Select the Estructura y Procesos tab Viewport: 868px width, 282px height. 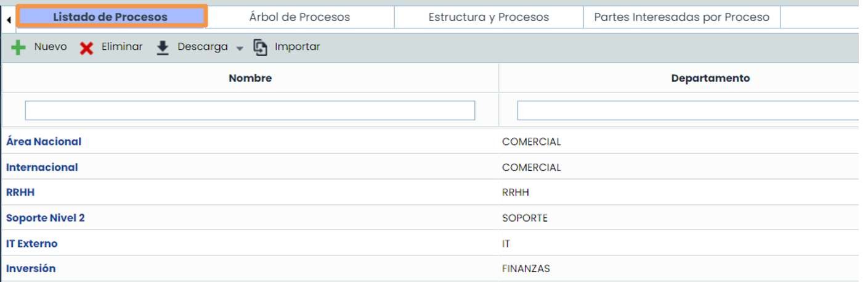489,17
